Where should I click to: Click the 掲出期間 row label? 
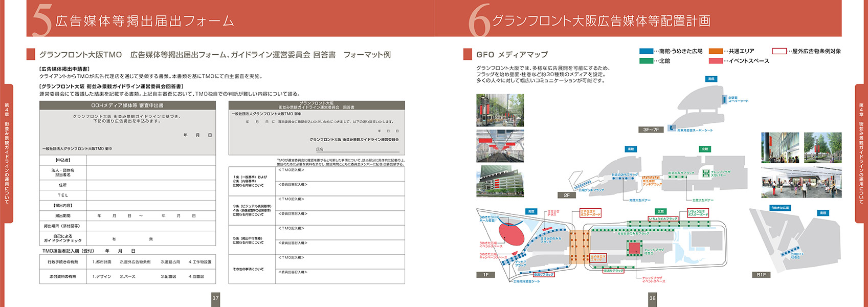pos(63,215)
